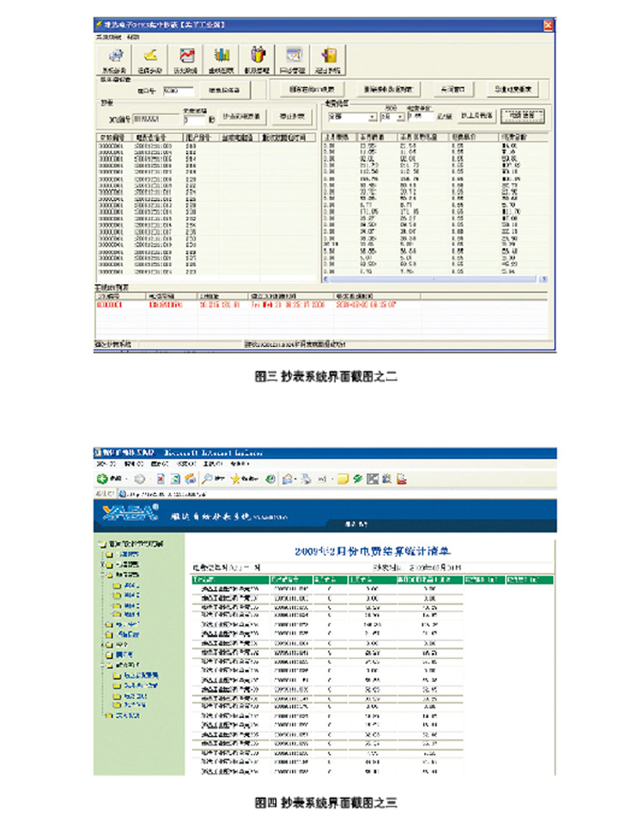644x828 pixels.
Task: Click the green bird icon in IE toolbar
Action: tap(358, 479)
